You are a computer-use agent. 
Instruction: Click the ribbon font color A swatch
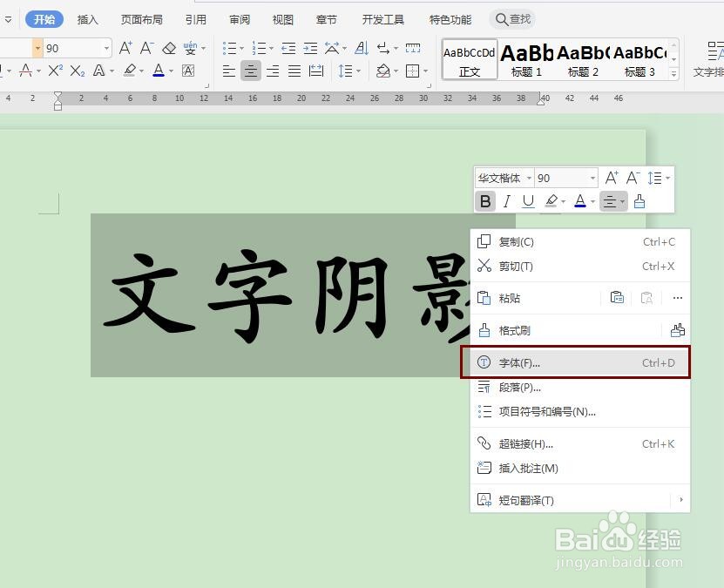tap(159, 71)
